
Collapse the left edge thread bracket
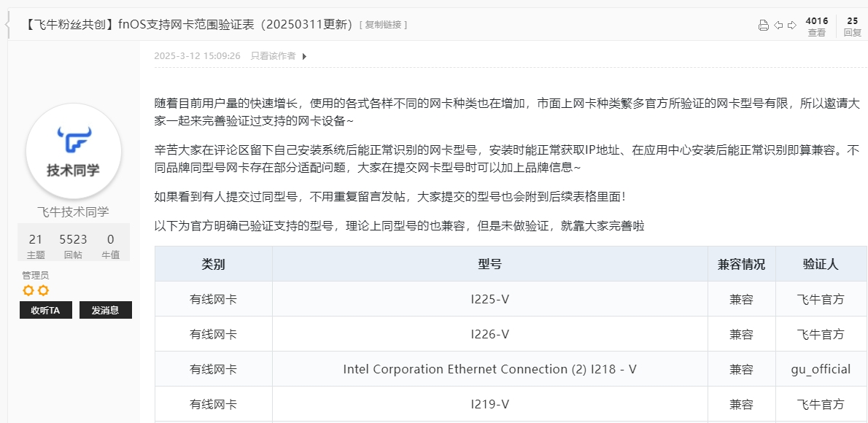point(7,25)
